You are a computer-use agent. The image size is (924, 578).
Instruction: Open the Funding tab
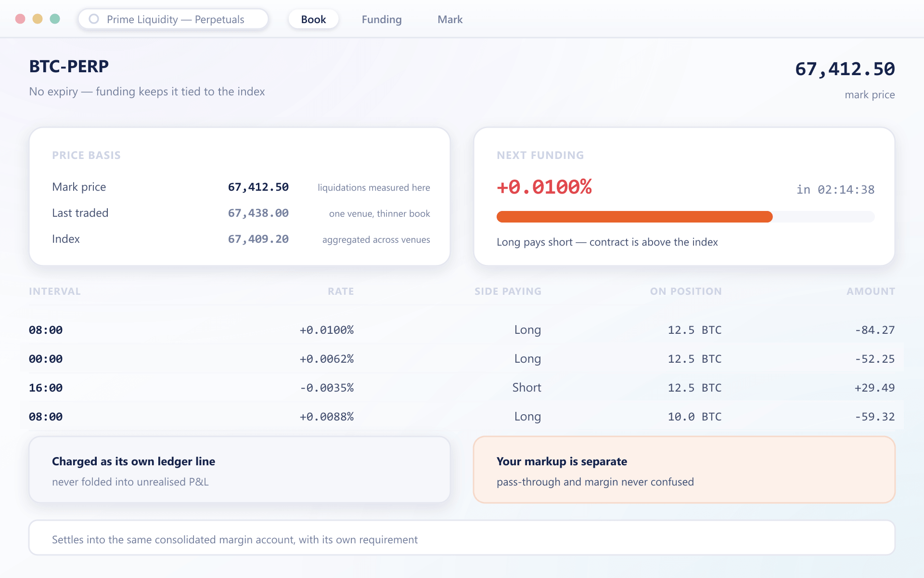[382, 19]
